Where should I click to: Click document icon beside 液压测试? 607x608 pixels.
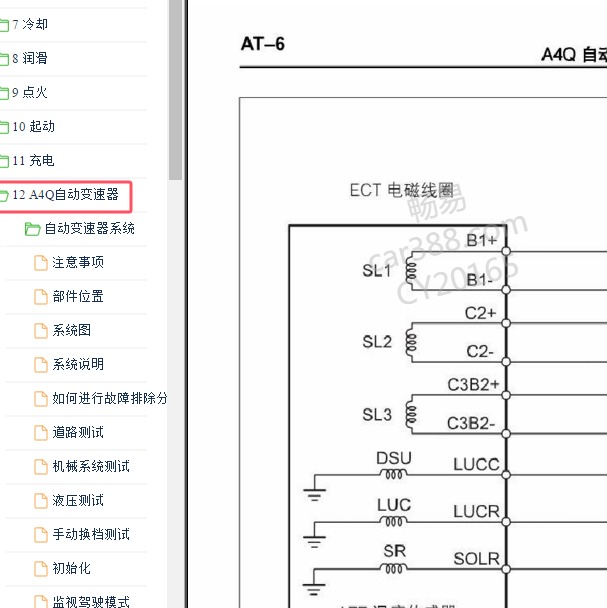[41, 501]
